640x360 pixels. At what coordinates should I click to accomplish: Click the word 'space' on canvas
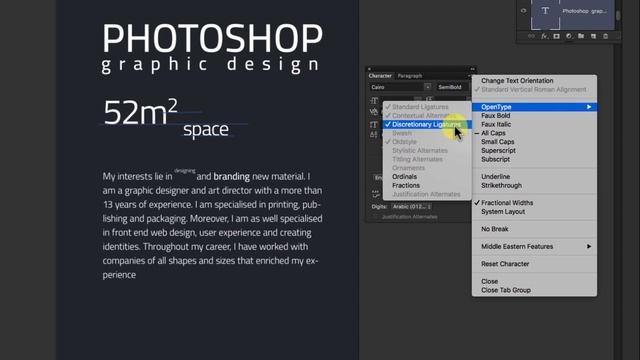[x=206, y=130]
